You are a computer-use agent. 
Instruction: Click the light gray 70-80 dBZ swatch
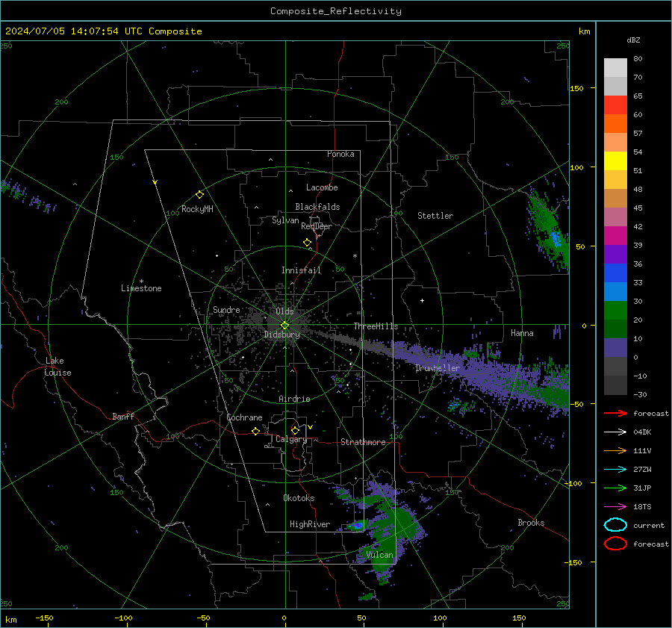pos(615,68)
